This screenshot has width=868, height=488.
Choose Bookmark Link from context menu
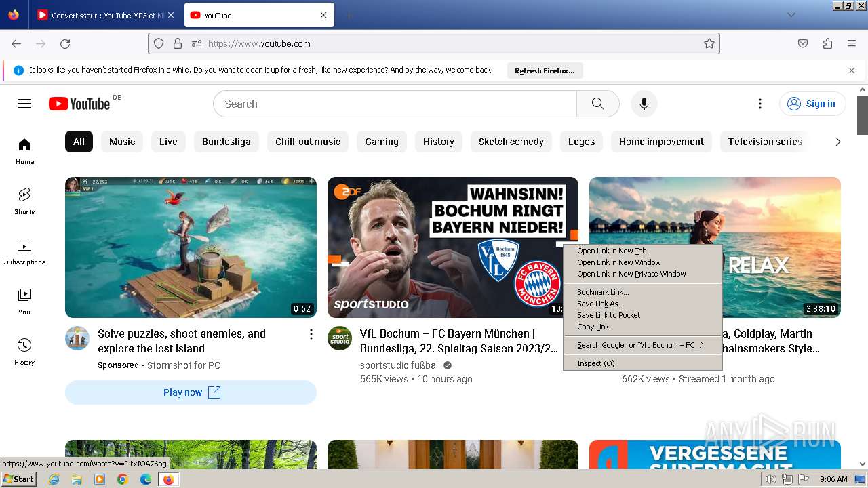pyautogui.click(x=642, y=292)
